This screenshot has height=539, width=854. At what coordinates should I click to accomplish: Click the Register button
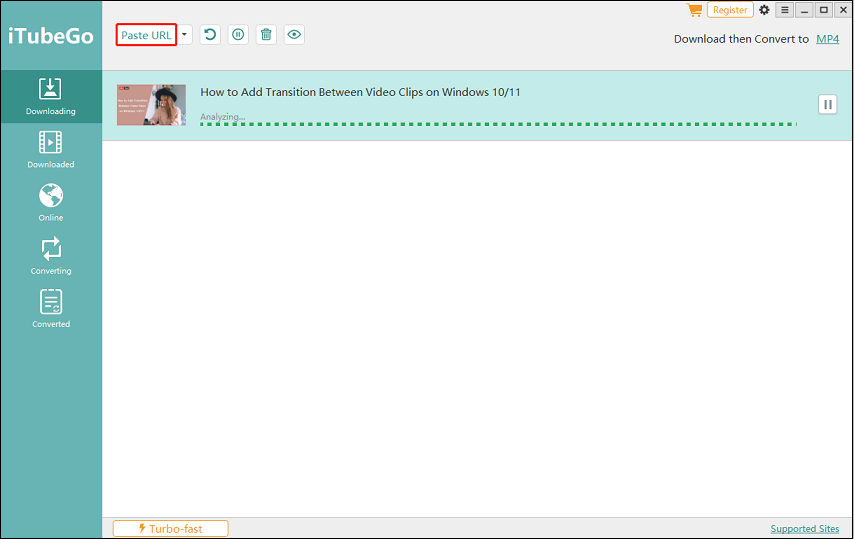point(730,10)
